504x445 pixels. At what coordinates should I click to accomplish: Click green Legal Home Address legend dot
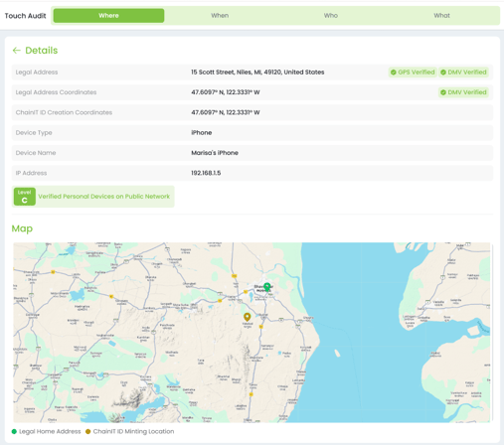[14, 431]
